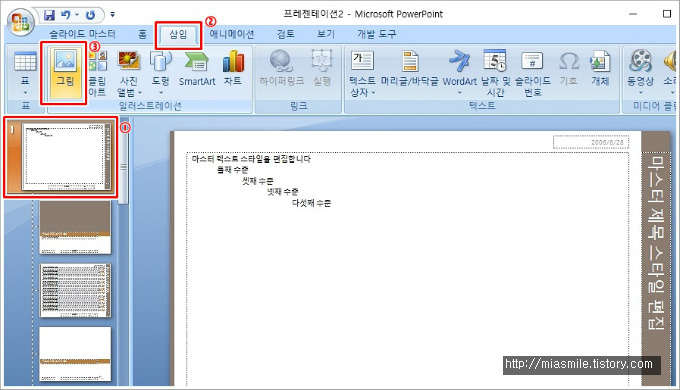
Task: Open the WordArt gallery
Action: coord(460,72)
